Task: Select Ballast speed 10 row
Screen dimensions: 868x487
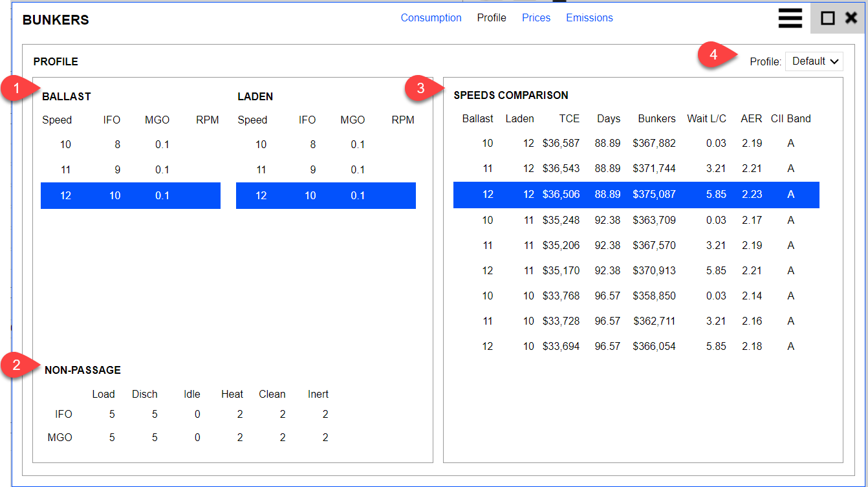Action: pos(130,145)
